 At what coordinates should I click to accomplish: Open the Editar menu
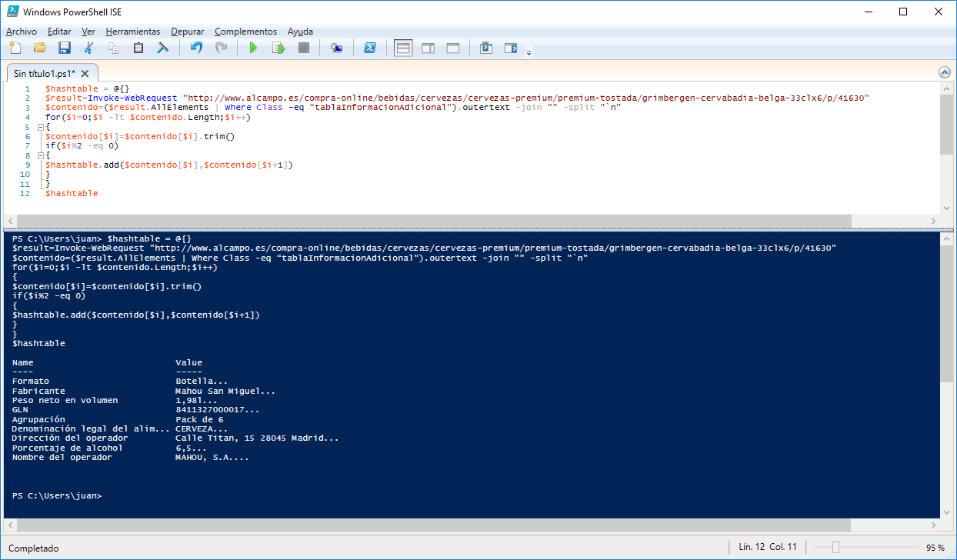(59, 32)
